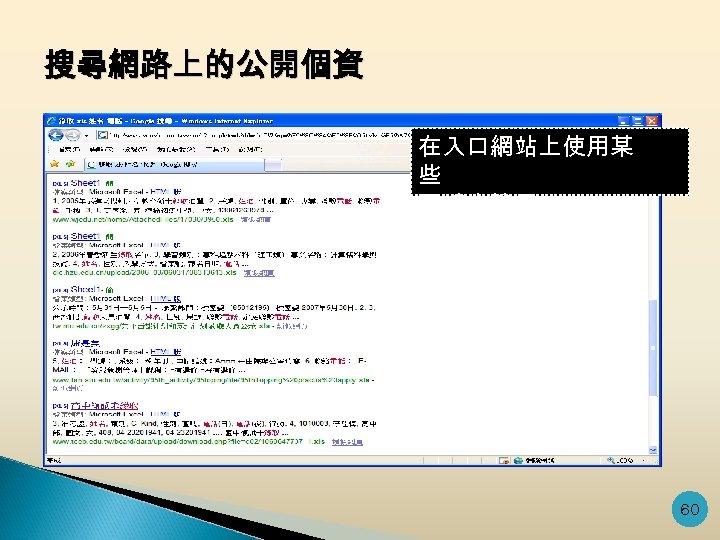Open the recent pages dropdown beside Forward
The width and height of the screenshot is (720, 540).
(86, 136)
